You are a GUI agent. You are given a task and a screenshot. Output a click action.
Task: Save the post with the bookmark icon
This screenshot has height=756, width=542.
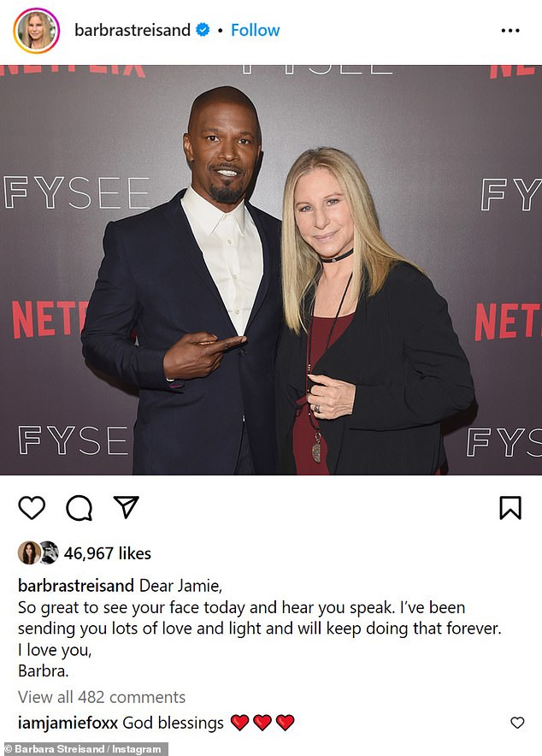point(510,508)
